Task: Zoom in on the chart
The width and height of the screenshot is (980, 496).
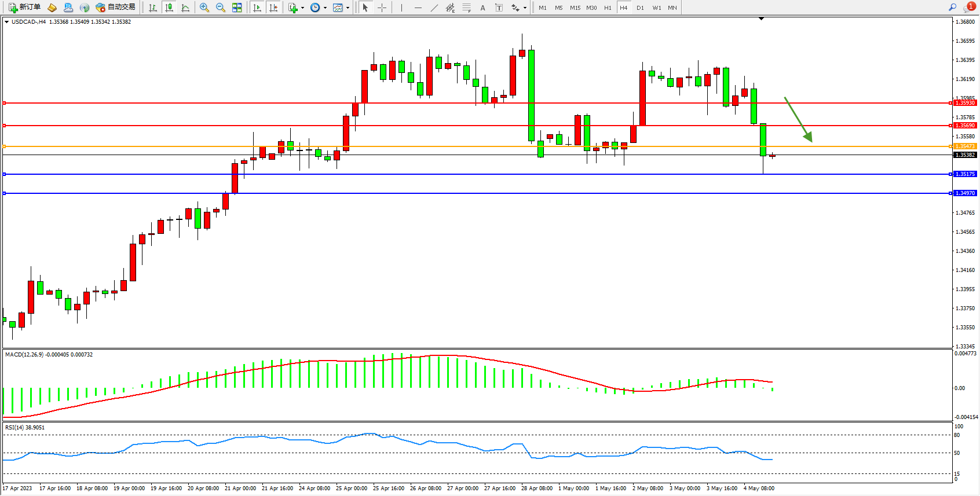Action: pyautogui.click(x=204, y=8)
